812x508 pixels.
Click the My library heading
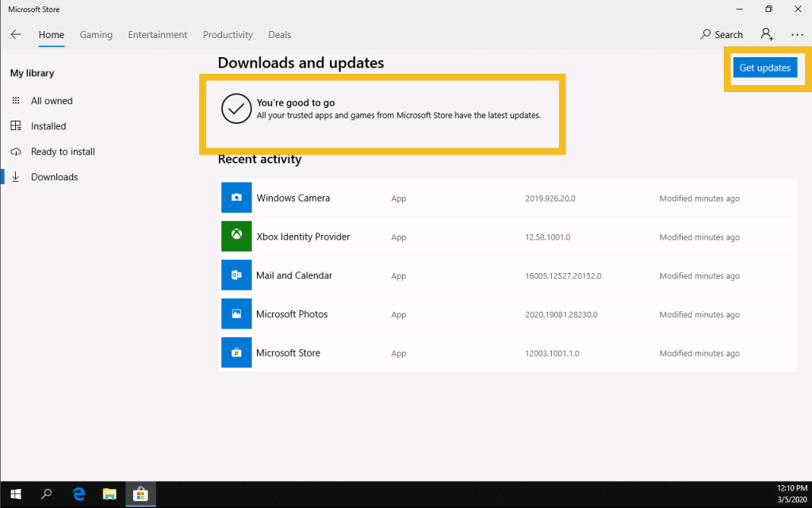(x=32, y=73)
